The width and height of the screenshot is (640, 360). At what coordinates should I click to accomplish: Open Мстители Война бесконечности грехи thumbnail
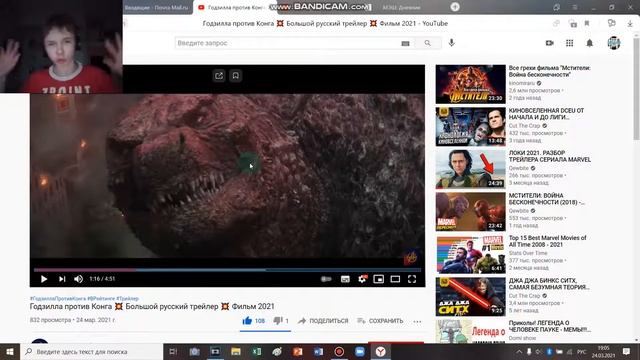[x=470, y=84]
